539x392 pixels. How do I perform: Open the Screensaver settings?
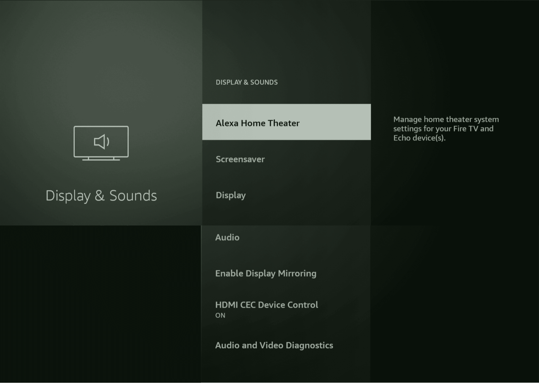tap(240, 159)
